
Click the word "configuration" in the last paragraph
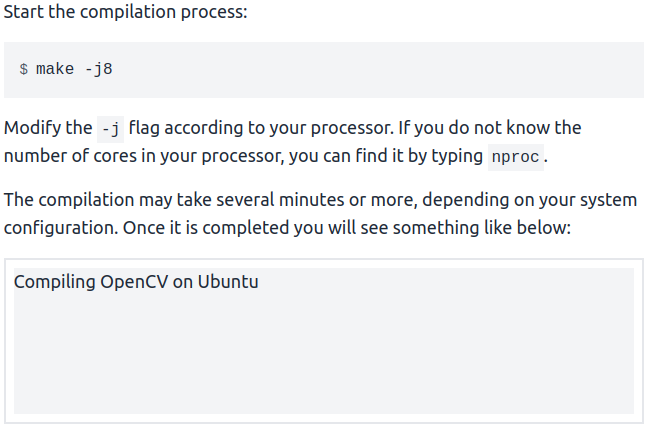tap(60, 228)
